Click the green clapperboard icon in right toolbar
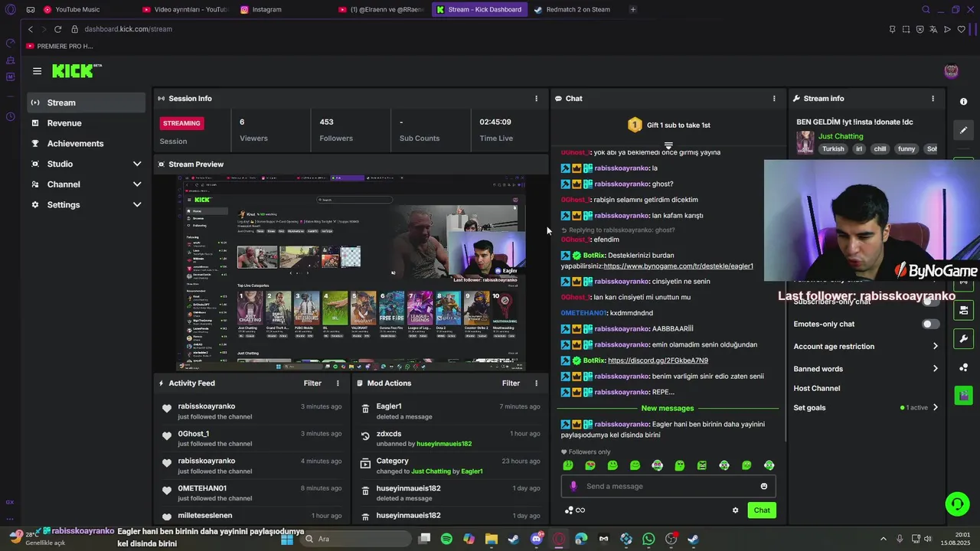The width and height of the screenshot is (980, 551). click(x=963, y=396)
